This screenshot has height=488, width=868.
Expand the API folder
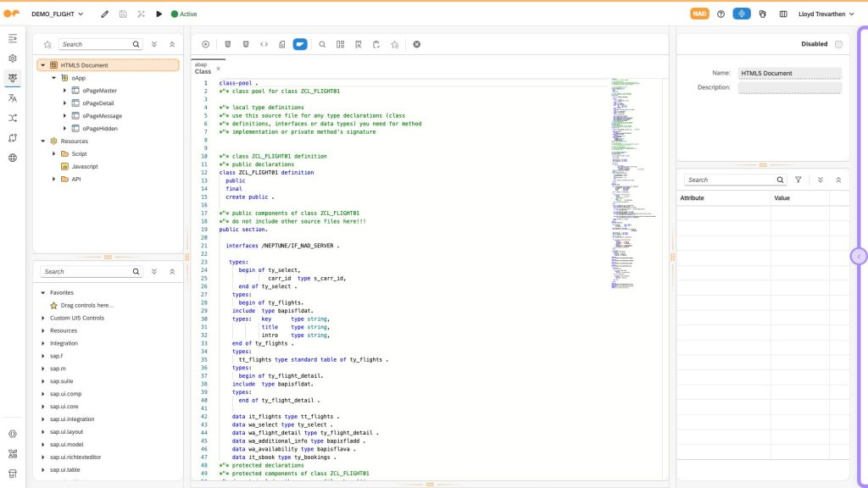pos(53,180)
